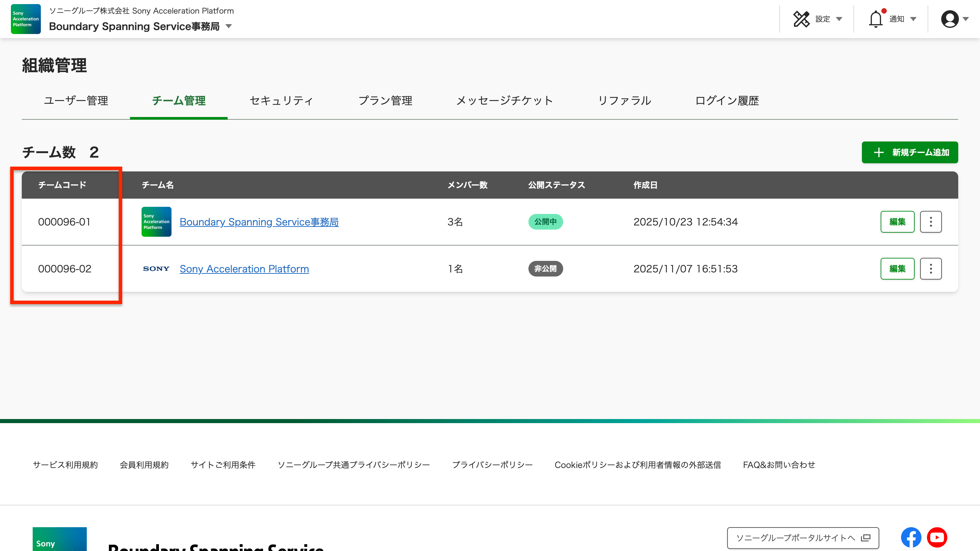Click the Boundary Spanning Service事務局 team thumbnail icon
The height and width of the screenshot is (551, 980).
click(156, 222)
